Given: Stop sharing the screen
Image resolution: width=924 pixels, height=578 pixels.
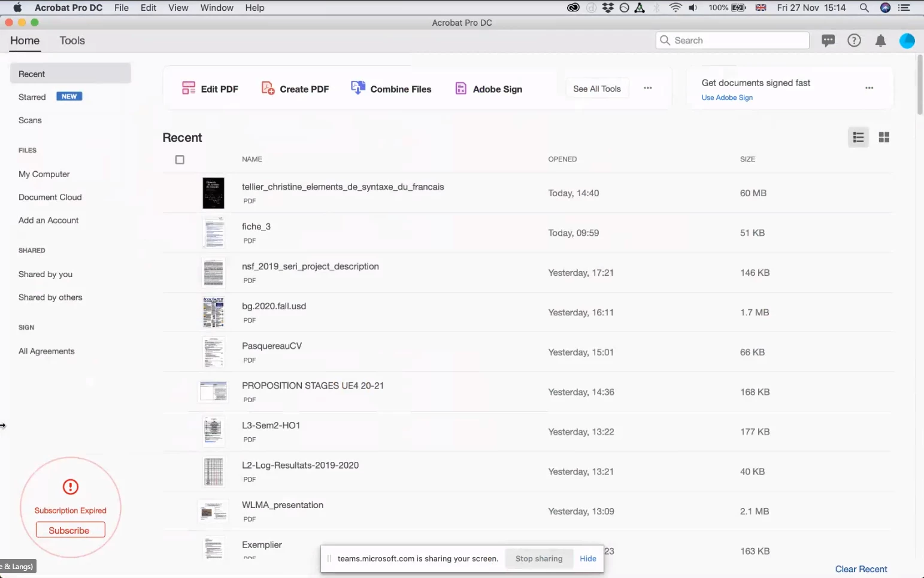Looking at the screenshot, I should click(539, 559).
